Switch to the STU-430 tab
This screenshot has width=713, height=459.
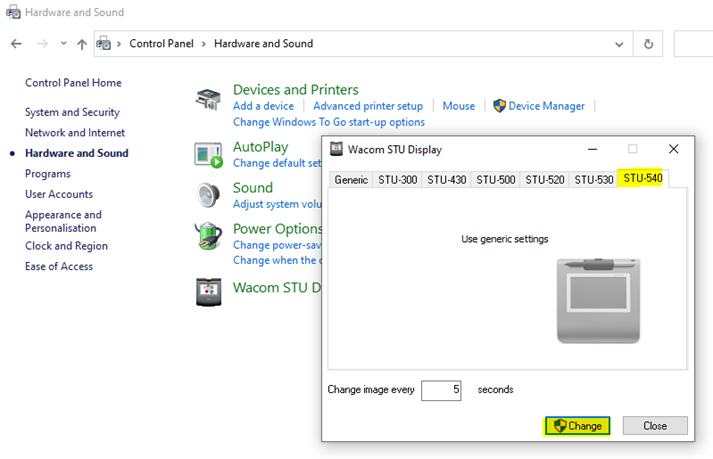point(447,180)
